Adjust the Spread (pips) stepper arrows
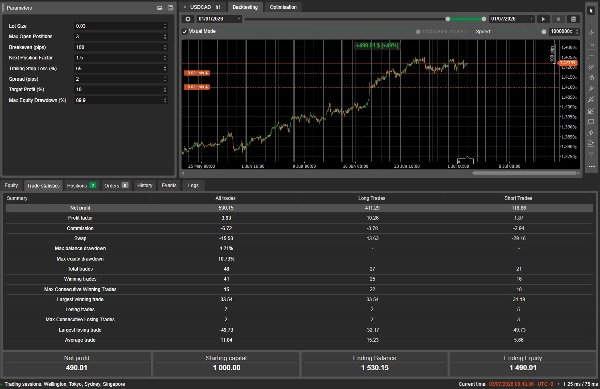The image size is (600, 389). (165, 79)
